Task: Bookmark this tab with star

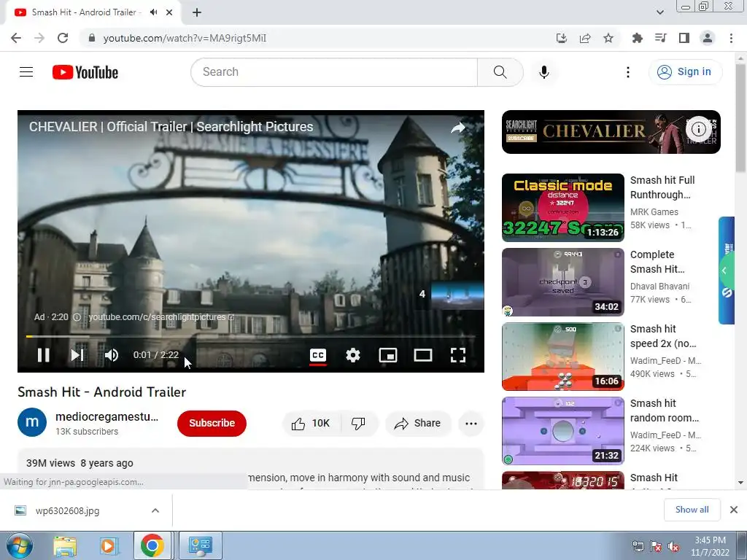Action: [x=608, y=38]
